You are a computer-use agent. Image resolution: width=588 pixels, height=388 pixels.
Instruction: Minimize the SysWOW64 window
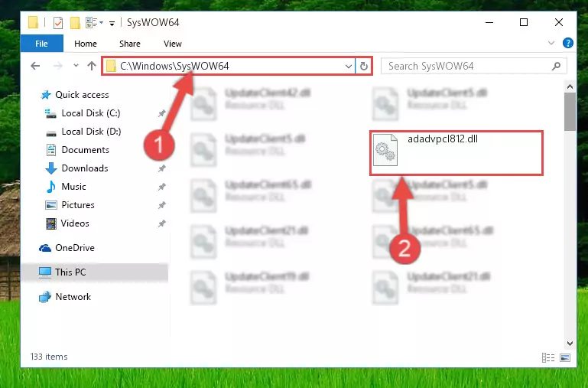coord(489,22)
